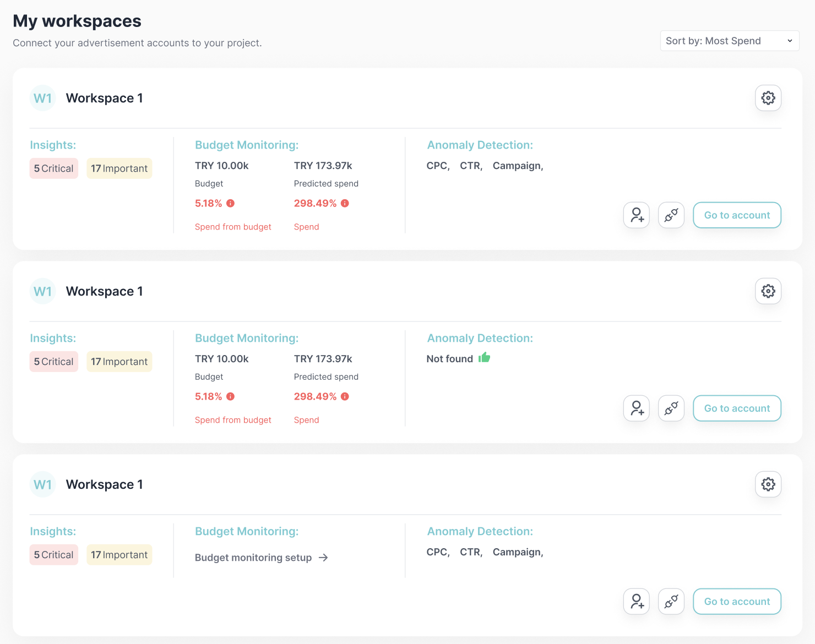Click 'Go to account' in the 'Not found' card
Screen dimensions: 815x644
(737, 408)
